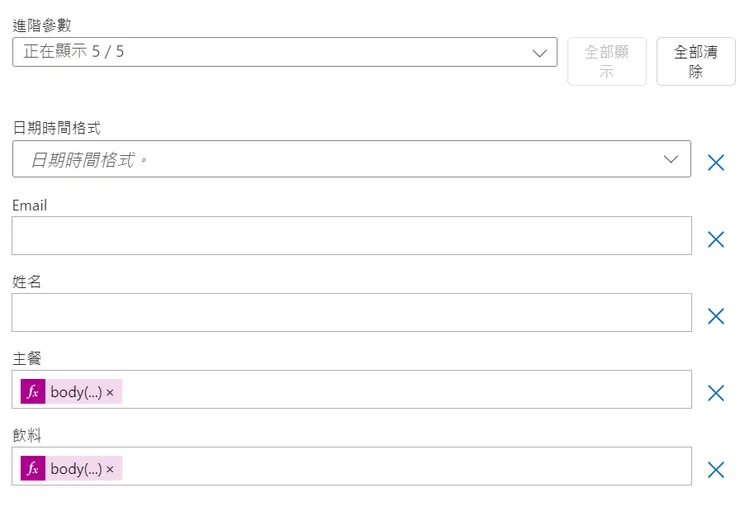Remove the Email parameter with its X icon
Image resolution: width=740 pixels, height=506 pixels.
point(716,239)
